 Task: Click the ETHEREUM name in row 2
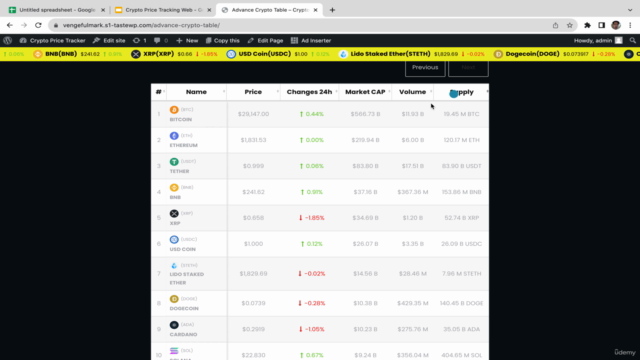click(x=184, y=145)
